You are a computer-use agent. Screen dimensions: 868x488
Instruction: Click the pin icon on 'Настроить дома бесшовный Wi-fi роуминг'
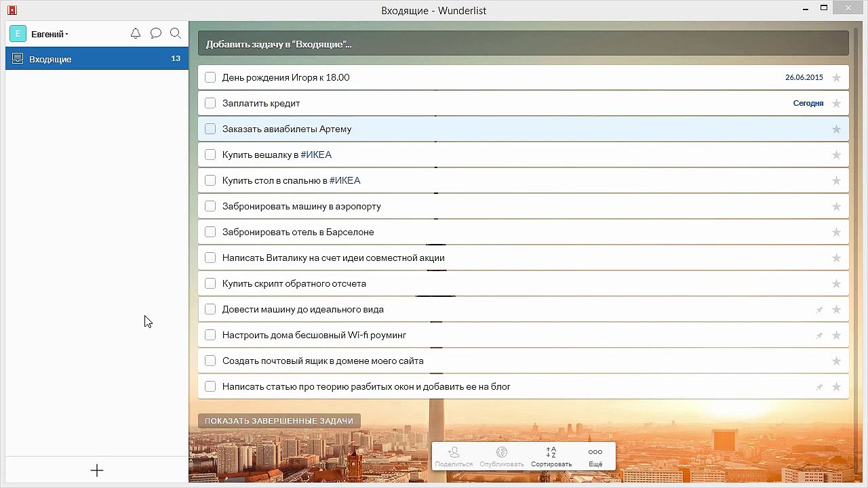(x=819, y=335)
